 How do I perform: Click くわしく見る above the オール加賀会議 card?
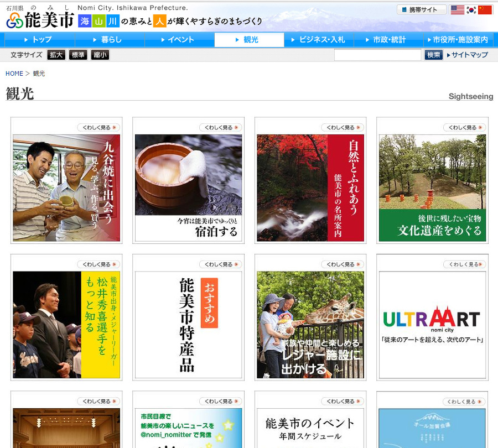pyautogui.click(x=465, y=402)
